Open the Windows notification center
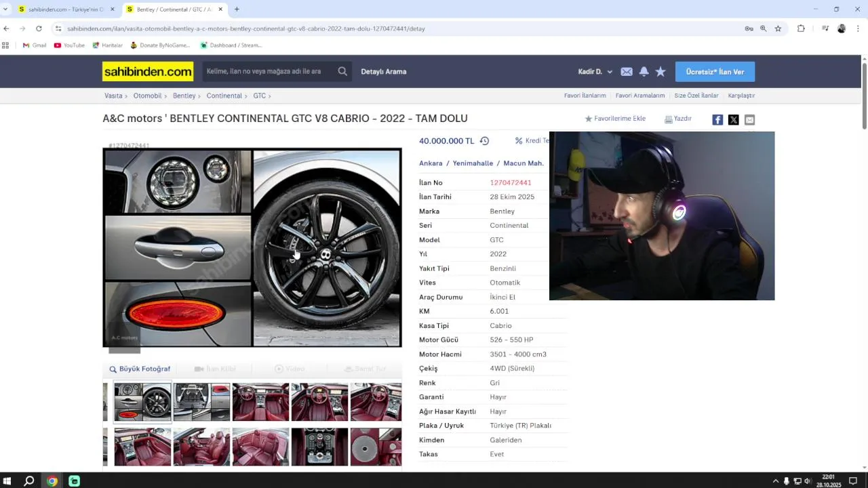Screen dimensions: 868x488 853,481
